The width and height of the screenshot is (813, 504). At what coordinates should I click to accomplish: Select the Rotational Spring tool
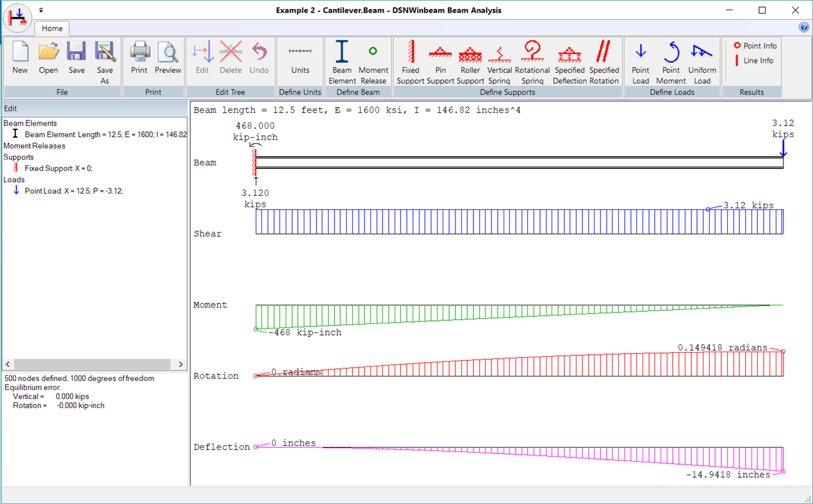tap(532, 61)
